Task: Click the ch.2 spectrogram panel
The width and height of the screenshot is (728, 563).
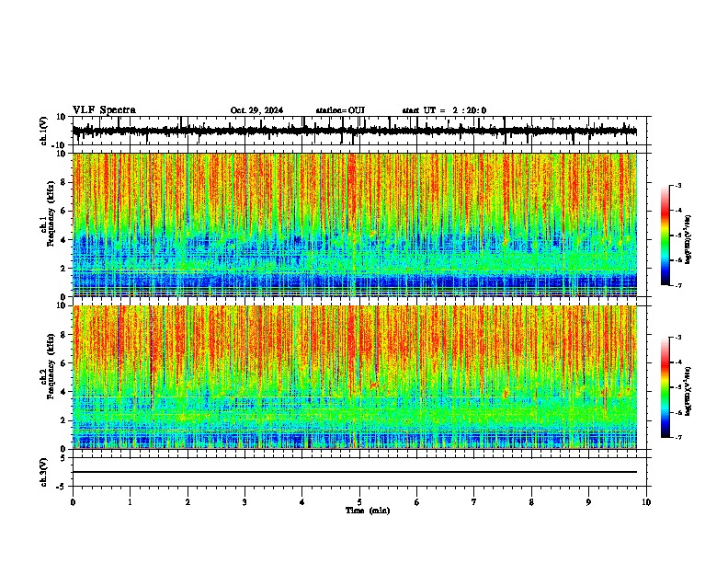Action: 354,377
